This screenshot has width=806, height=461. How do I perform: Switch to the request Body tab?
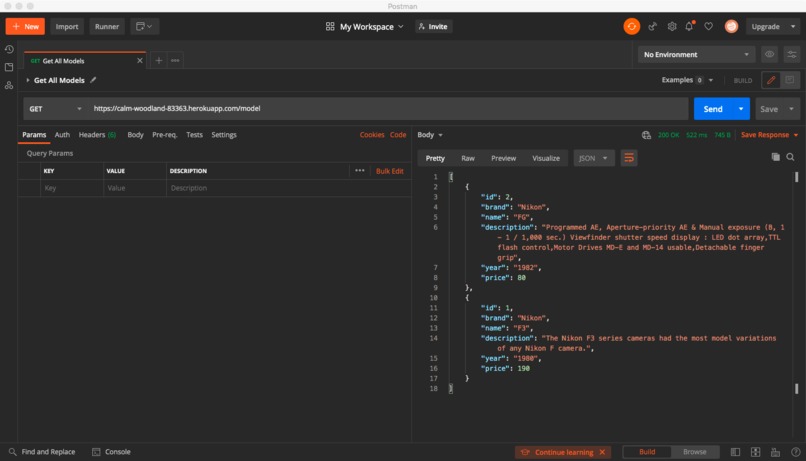(x=135, y=135)
